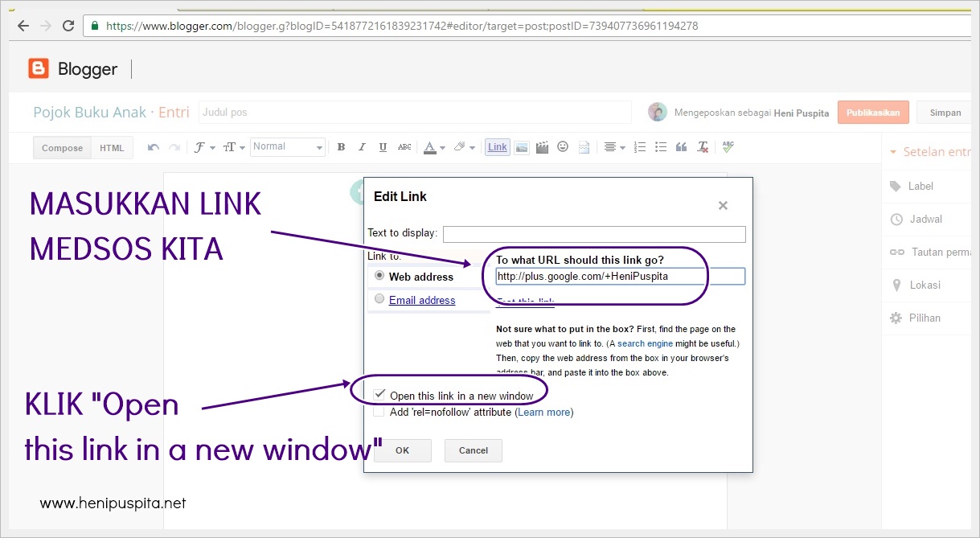Expand the Normal paragraph format dropdown
Image resolution: width=980 pixels, height=538 pixels.
pos(288,147)
